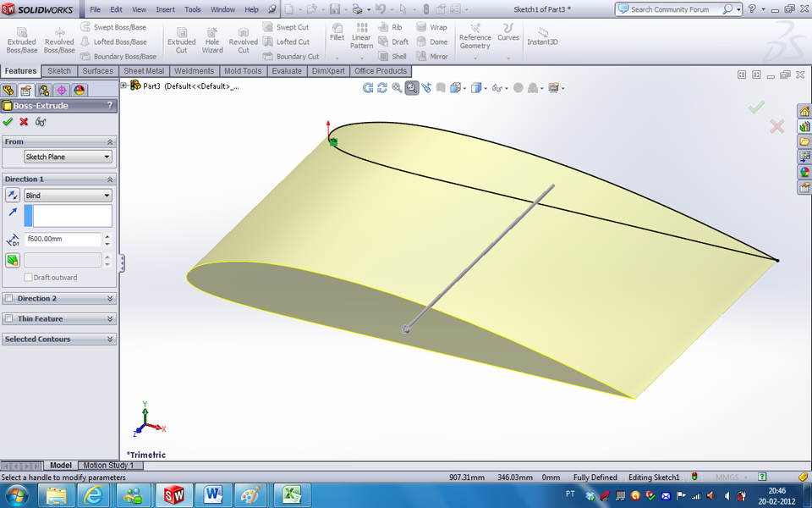Select the Zoom to Fit icon

click(x=398, y=88)
